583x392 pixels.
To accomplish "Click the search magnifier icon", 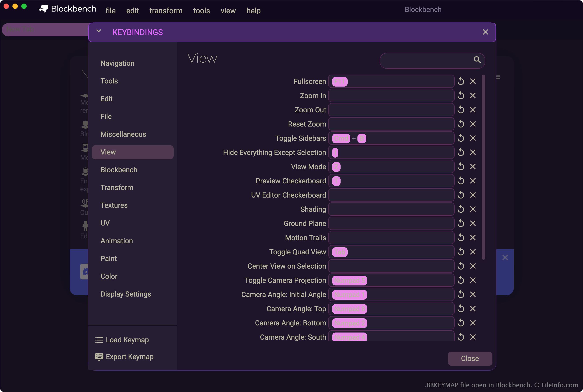I will click(477, 60).
